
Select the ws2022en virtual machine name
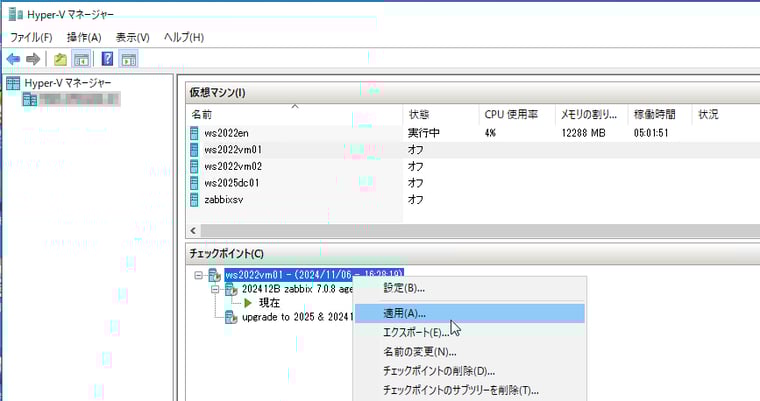226,133
